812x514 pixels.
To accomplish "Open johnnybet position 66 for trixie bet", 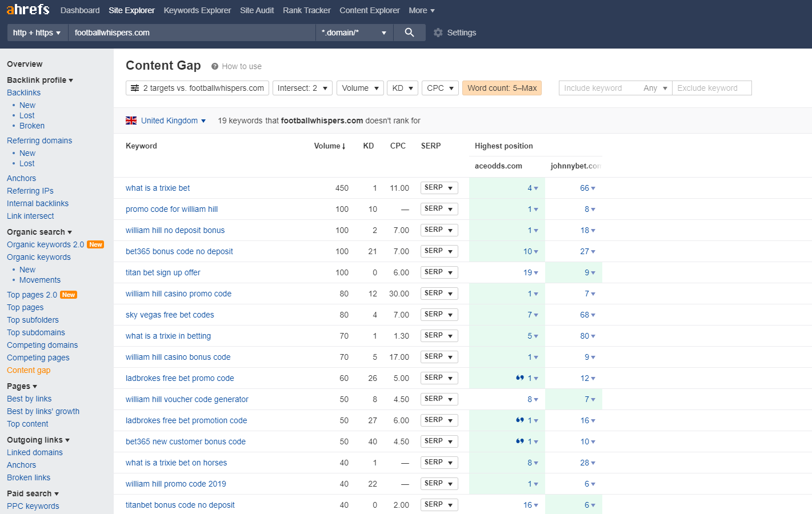I will [587, 188].
